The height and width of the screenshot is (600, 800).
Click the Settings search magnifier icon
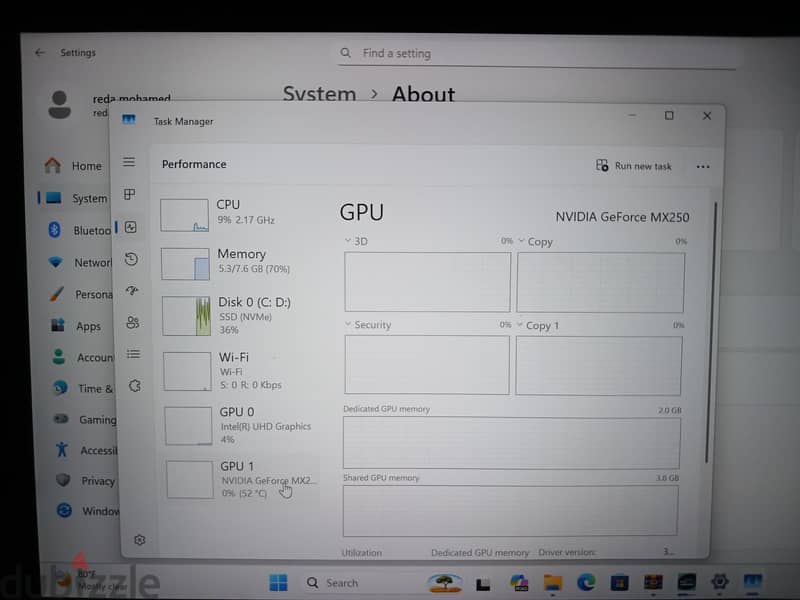345,53
